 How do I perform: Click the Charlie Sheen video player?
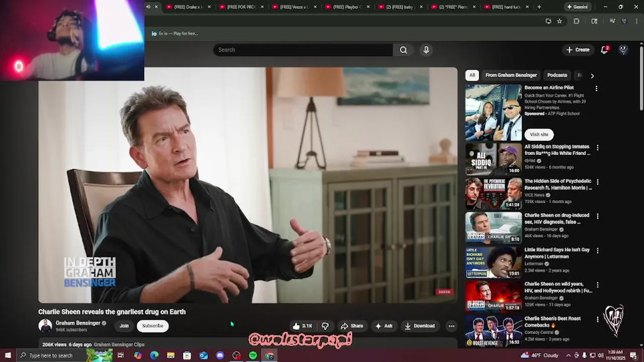pos(248,185)
